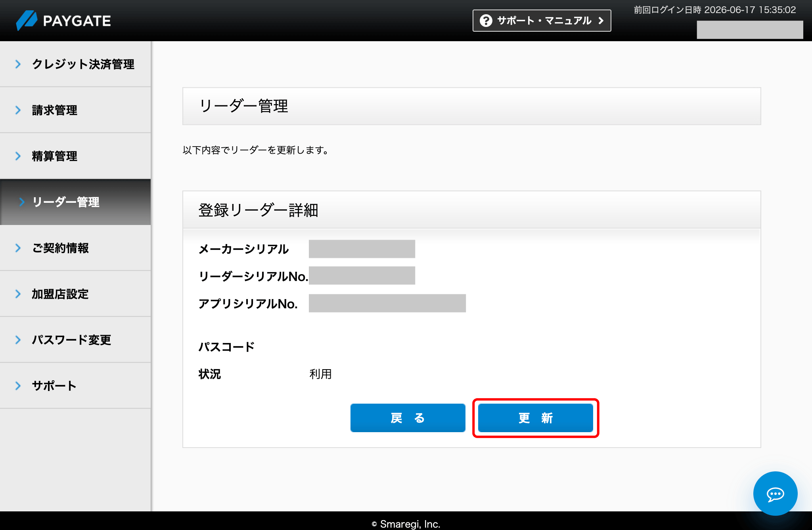812x530 pixels.
Task: Click chevron beside 請求管理
Action: coord(18,110)
